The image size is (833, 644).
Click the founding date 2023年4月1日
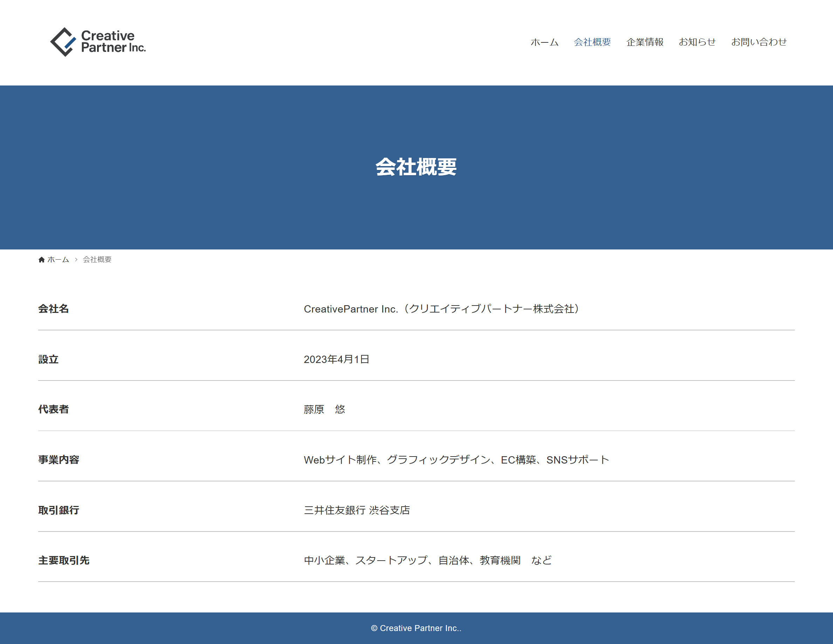click(x=336, y=359)
